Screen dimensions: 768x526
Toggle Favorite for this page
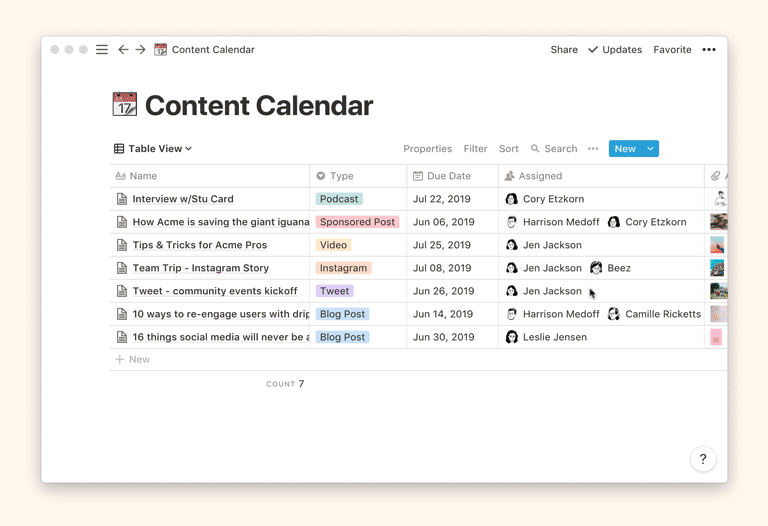point(672,49)
